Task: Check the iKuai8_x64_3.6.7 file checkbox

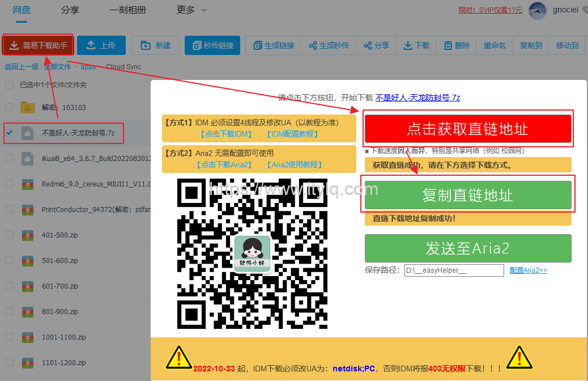Action: 8,158
